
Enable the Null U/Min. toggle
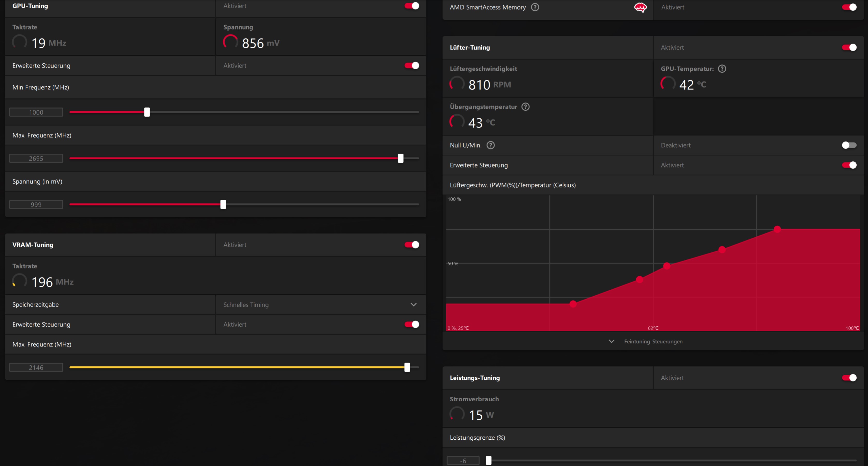(849, 145)
